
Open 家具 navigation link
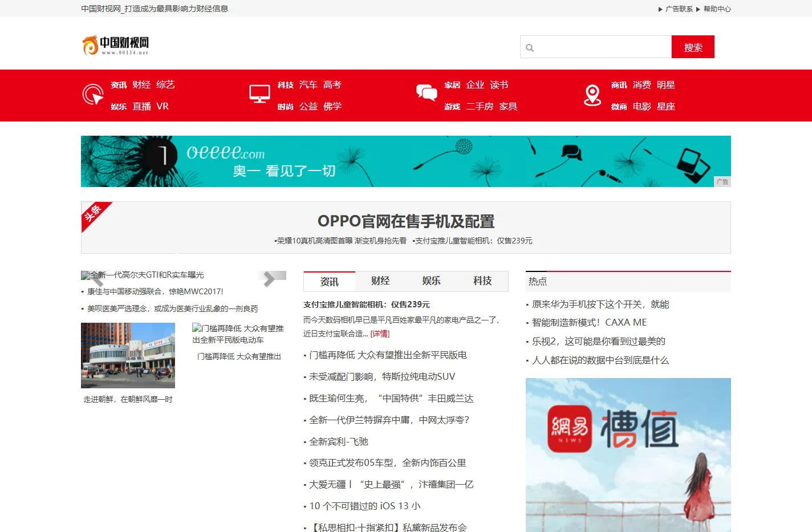click(508, 107)
